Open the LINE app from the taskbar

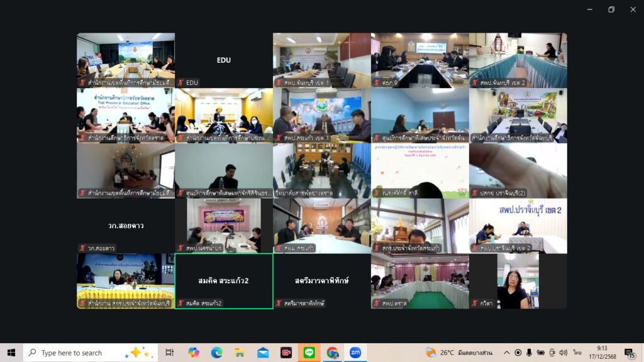coord(309,353)
